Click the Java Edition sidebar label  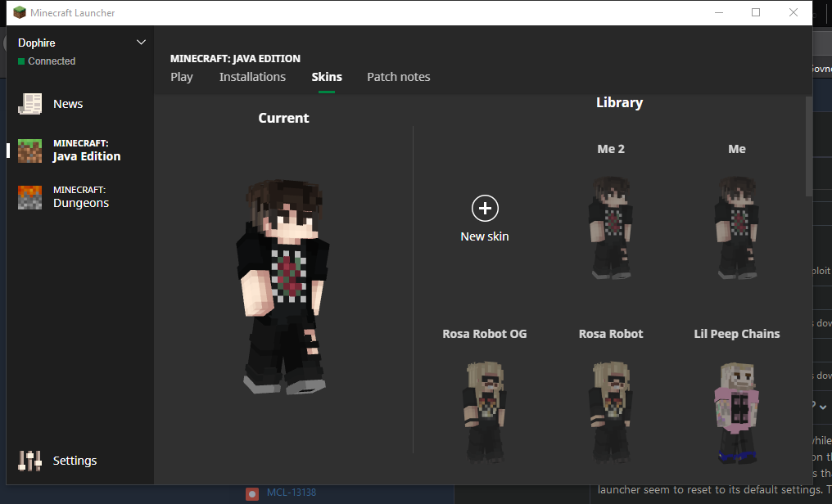coord(87,151)
